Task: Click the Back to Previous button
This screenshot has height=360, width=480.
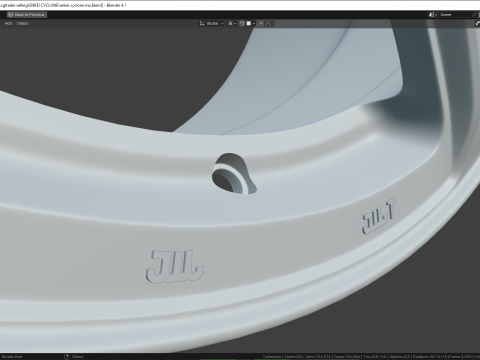Action: click(26, 15)
